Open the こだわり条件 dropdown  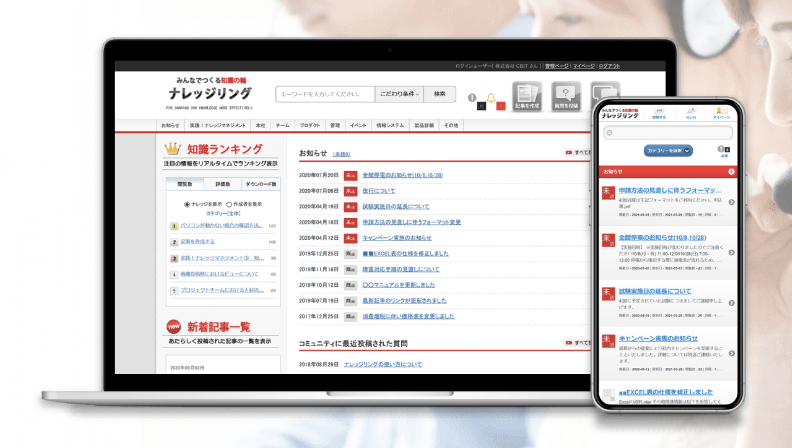coord(398,94)
